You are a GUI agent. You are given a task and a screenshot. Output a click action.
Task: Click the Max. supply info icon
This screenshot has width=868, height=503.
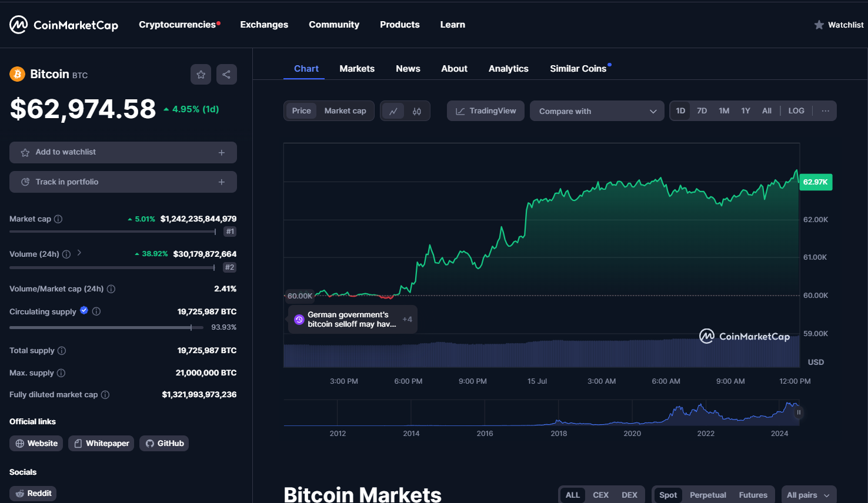point(61,373)
